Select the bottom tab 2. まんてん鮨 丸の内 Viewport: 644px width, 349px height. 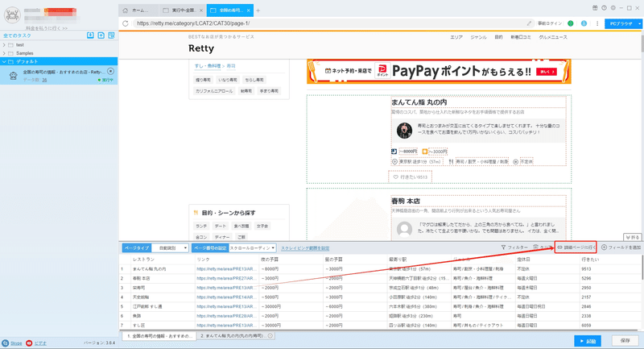[x=236, y=336]
